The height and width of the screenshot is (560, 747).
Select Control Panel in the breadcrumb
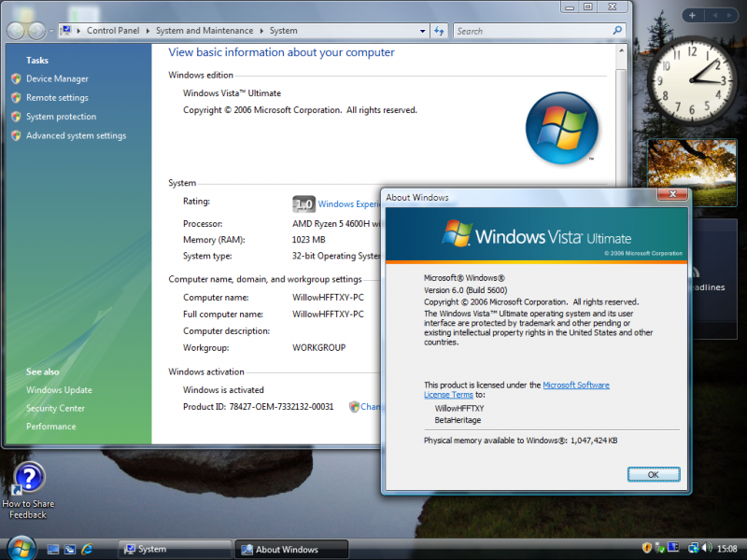tap(113, 31)
